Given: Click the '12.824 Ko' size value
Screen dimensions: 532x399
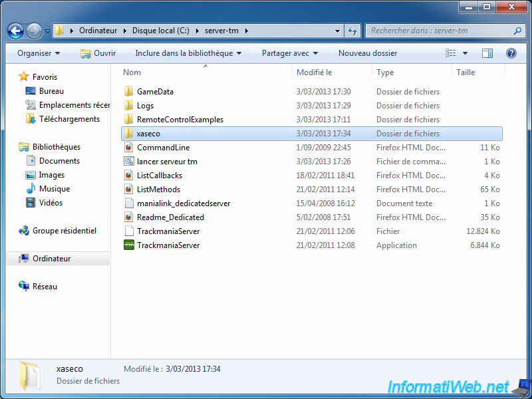Looking at the screenshot, I should pyautogui.click(x=483, y=231).
